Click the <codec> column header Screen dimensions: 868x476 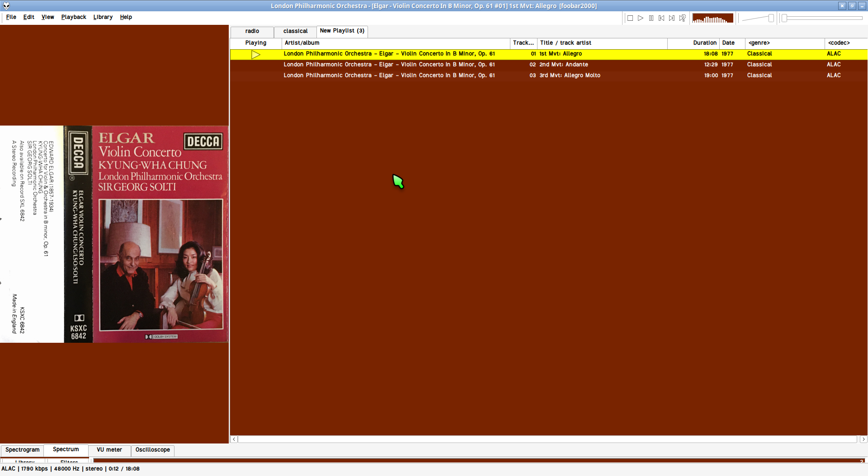(846, 43)
